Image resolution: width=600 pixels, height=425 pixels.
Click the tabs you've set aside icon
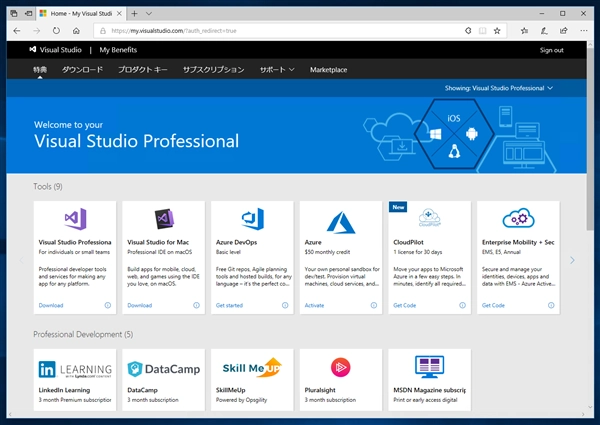(14, 14)
